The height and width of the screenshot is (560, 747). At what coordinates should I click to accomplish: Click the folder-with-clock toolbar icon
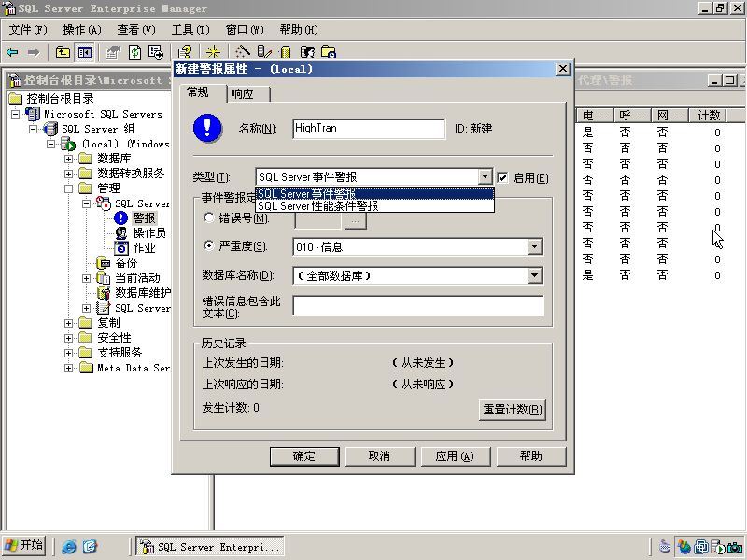pyautogui.click(x=329, y=52)
